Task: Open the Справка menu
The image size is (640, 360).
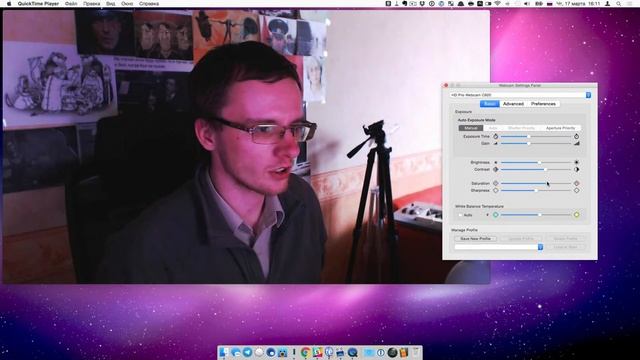Action: [x=149, y=3]
